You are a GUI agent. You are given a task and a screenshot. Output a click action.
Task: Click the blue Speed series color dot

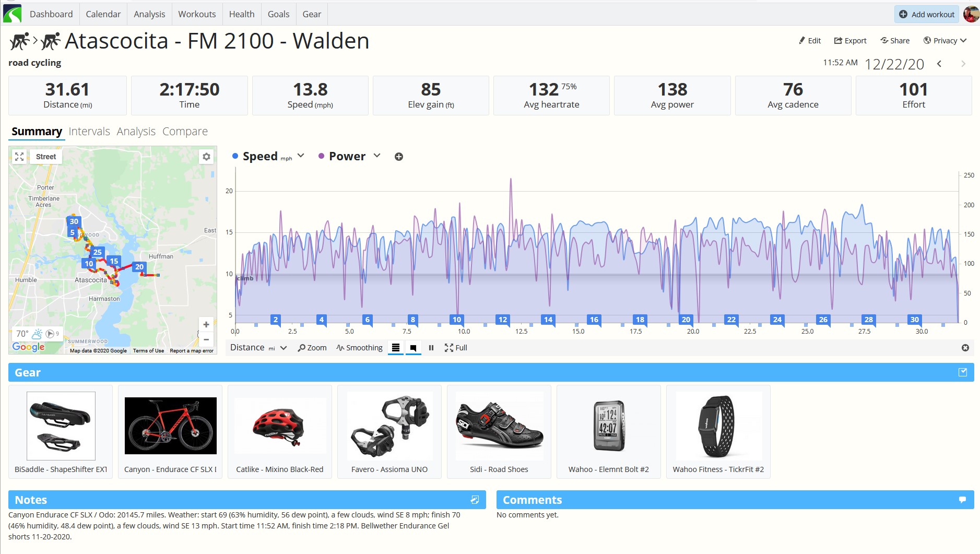click(x=235, y=156)
